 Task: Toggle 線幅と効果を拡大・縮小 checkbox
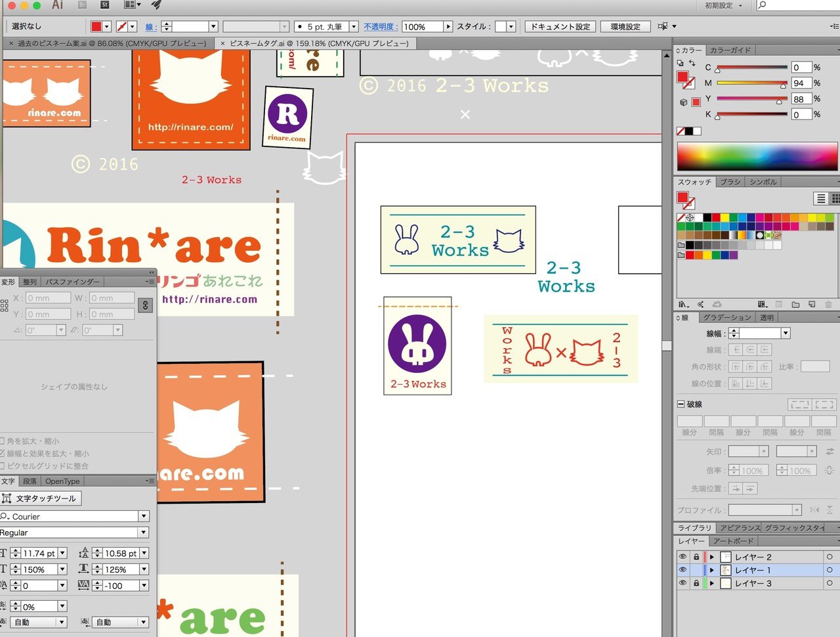[x=2, y=453]
